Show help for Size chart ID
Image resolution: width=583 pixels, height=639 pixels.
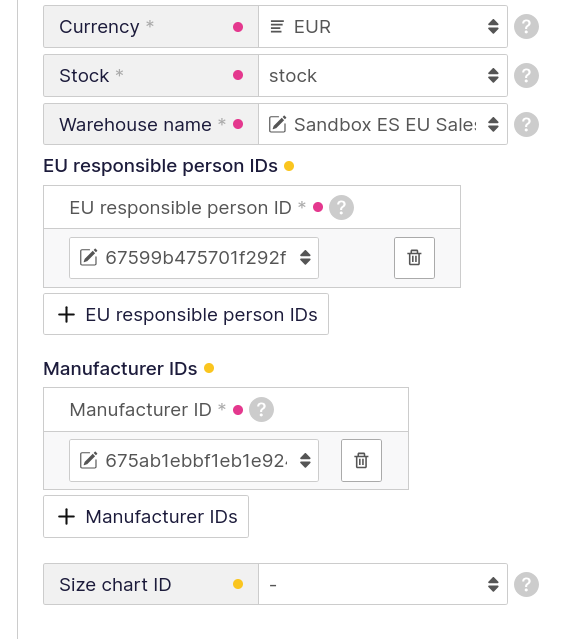point(526,584)
